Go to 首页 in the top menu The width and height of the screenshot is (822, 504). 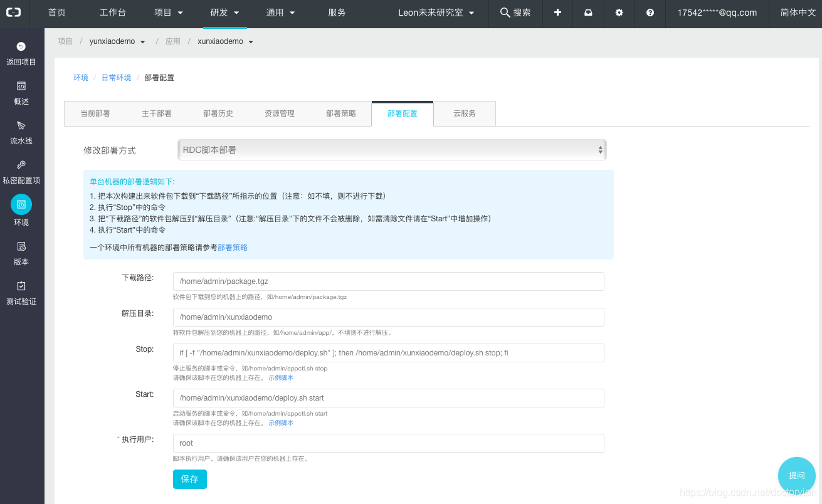coord(57,13)
